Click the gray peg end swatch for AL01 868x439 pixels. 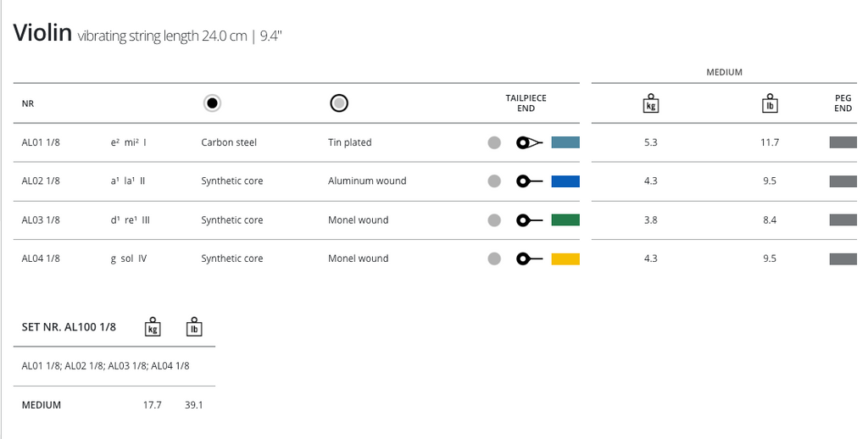point(843,142)
